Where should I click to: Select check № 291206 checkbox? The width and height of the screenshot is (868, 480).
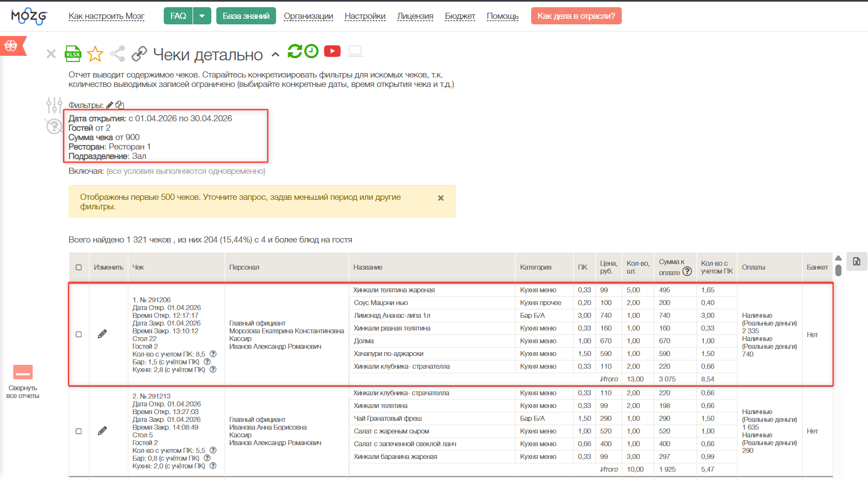[x=79, y=334]
